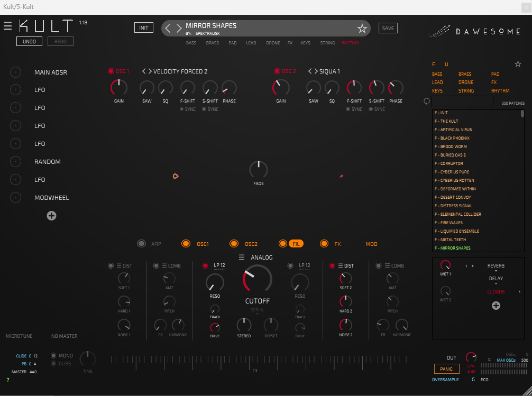The width and height of the screenshot is (532, 396).
Task: Filter browser by DRONE category
Action: pos(466,82)
